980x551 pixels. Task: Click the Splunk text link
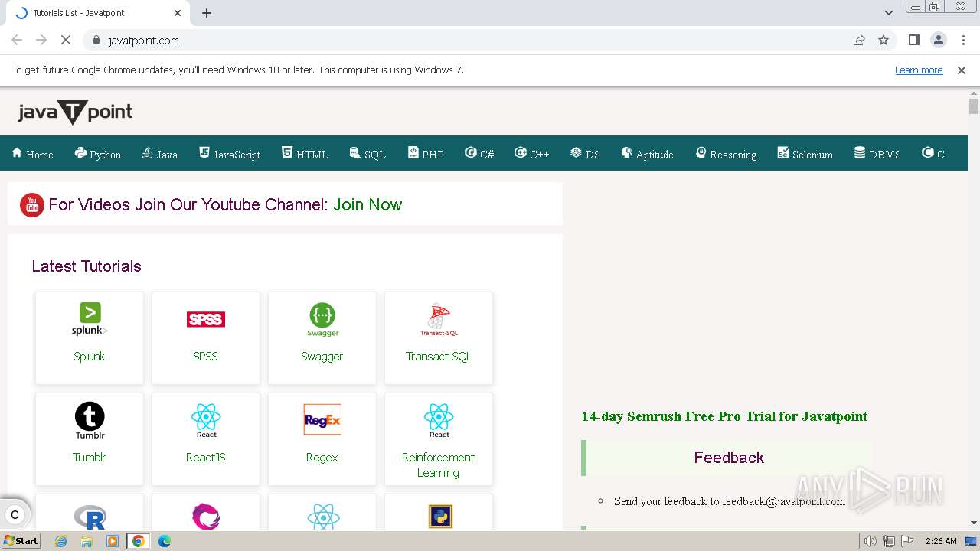pos(90,356)
